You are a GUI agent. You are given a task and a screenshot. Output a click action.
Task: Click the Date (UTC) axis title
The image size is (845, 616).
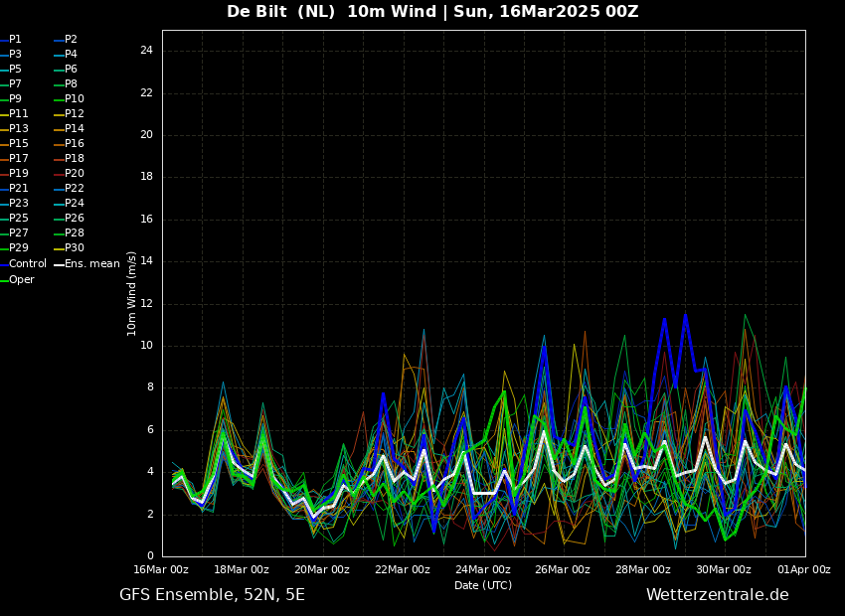483,585
